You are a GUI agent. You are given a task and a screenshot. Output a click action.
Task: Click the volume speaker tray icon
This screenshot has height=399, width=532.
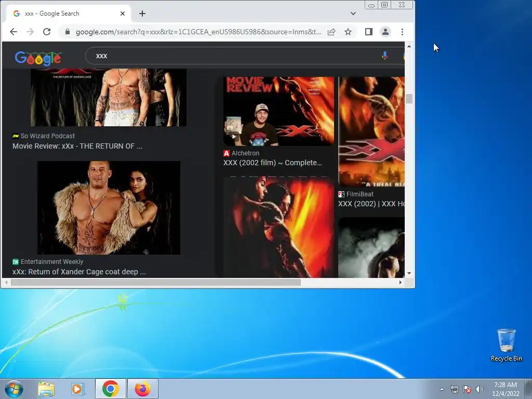coord(480,389)
